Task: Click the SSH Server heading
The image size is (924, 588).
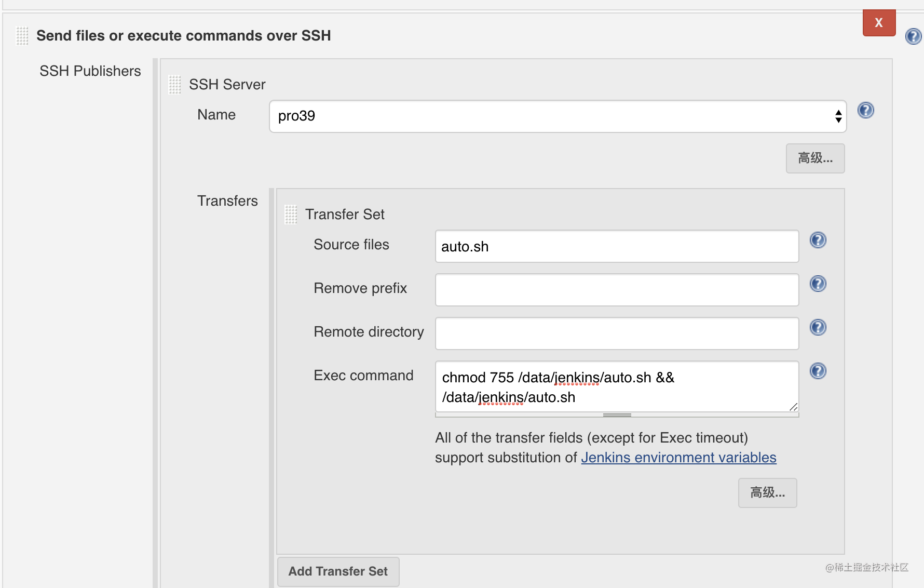Action: coord(227,85)
